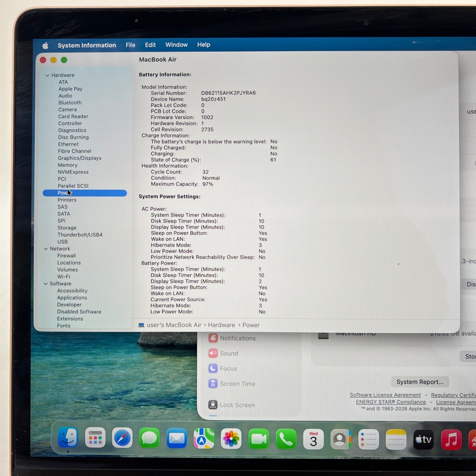Open the Help menu
Screen dimensions: 476x476
(x=204, y=45)
